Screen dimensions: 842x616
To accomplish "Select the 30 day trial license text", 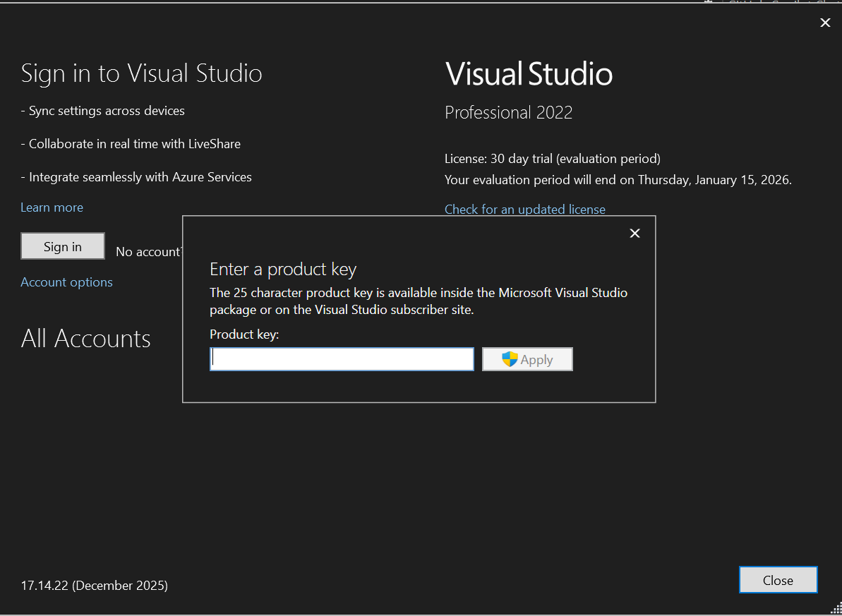I will pyautogui.click(x=553, y=159).
